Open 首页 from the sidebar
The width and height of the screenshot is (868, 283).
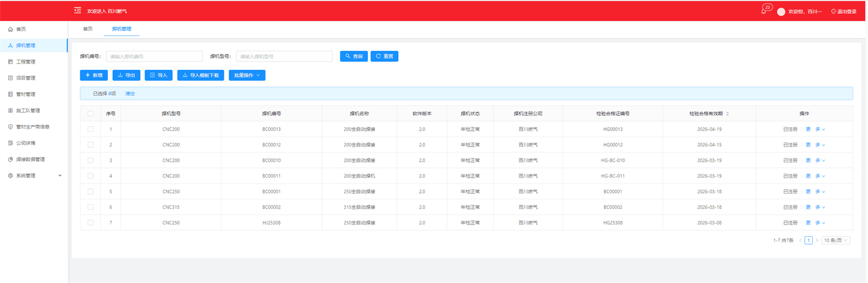[x=34, y=29]
